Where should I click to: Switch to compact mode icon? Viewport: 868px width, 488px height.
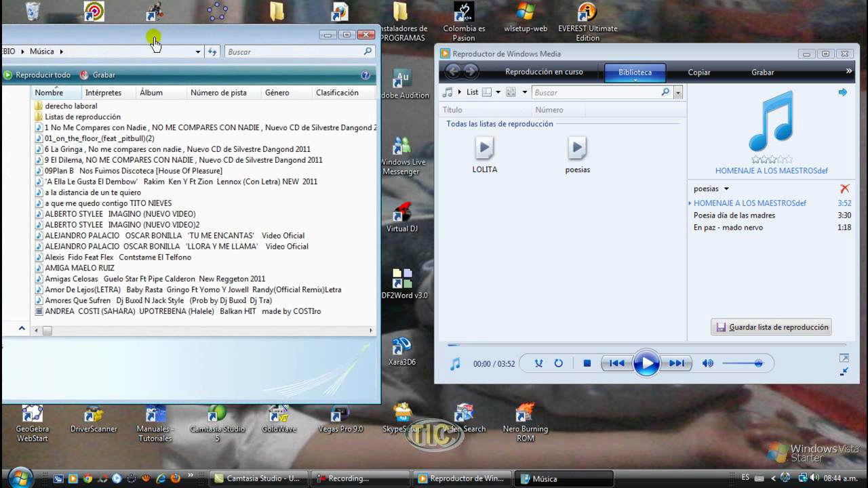(844, 371)
